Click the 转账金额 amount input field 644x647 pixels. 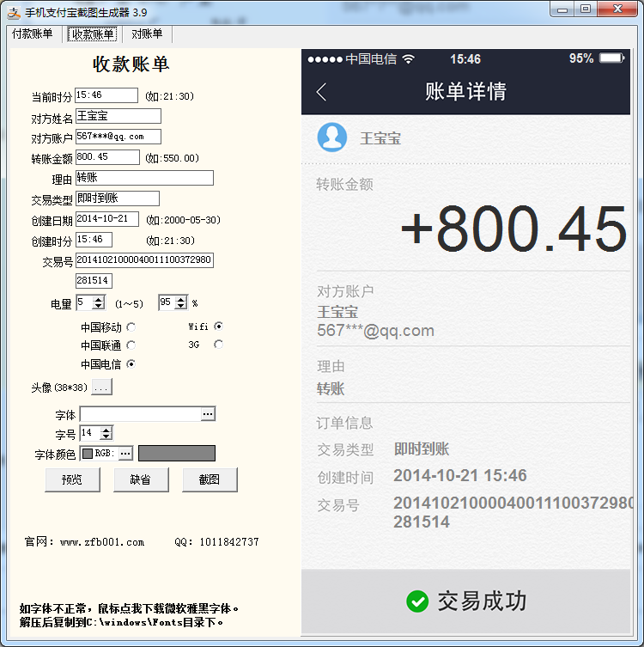coord(107,156)
